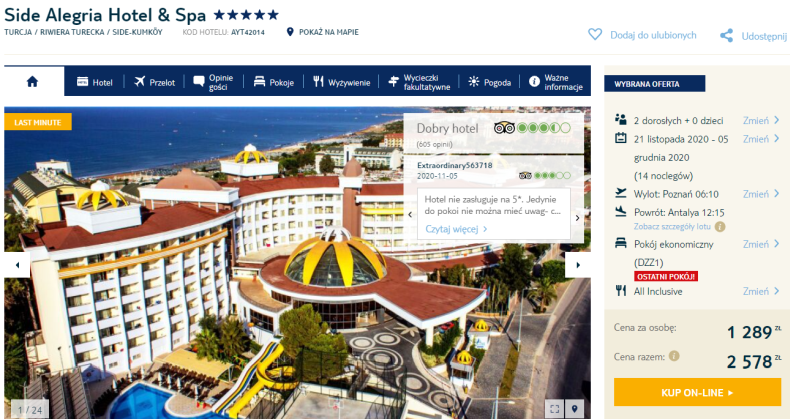Click info icon next to Zobacz szczegóły lotu
790x419 pixels.
pyautogui.click(x=720, y=227)
